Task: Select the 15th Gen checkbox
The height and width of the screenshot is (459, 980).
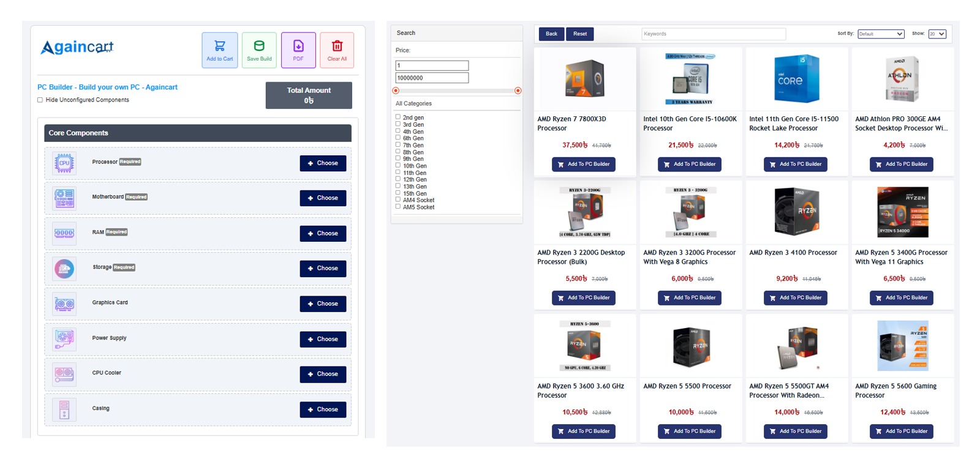Action: [x=398, y=192]
